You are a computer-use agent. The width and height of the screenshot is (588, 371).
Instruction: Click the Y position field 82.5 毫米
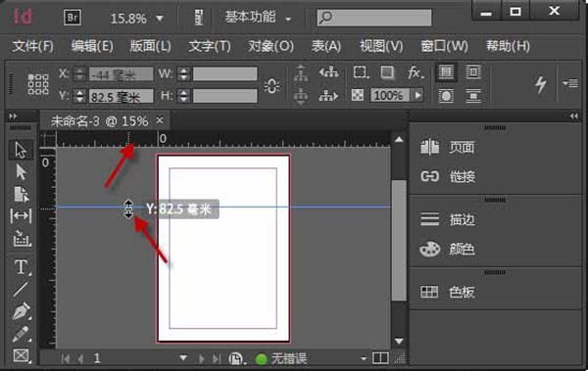[x=121, y=96]
